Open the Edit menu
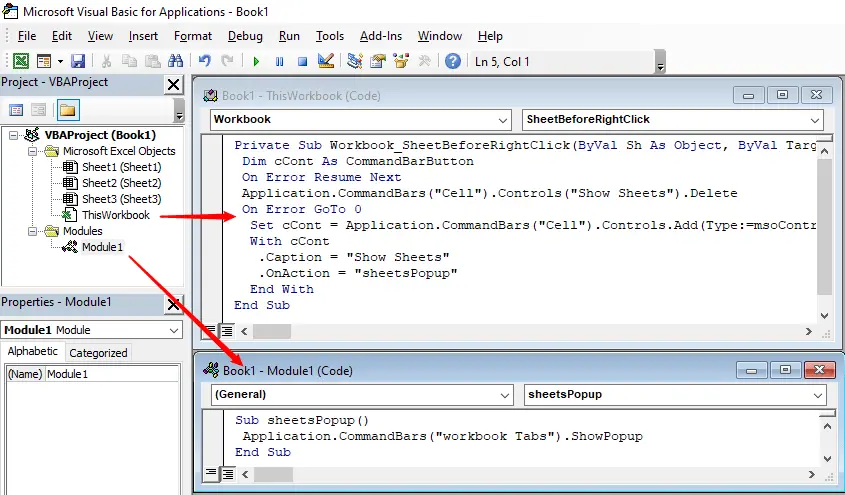 [x=61, y=36]
